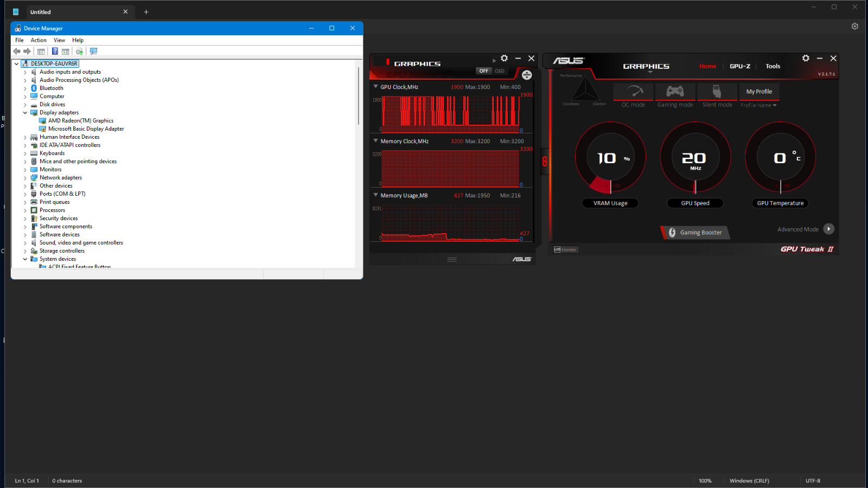Open the View menu in Device Manager
The image size is (868, 488).
[x=59, y=40]
